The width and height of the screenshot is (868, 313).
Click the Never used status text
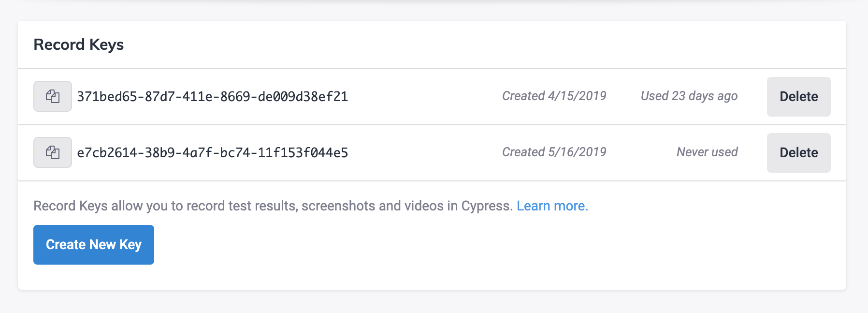pos(707,152)
